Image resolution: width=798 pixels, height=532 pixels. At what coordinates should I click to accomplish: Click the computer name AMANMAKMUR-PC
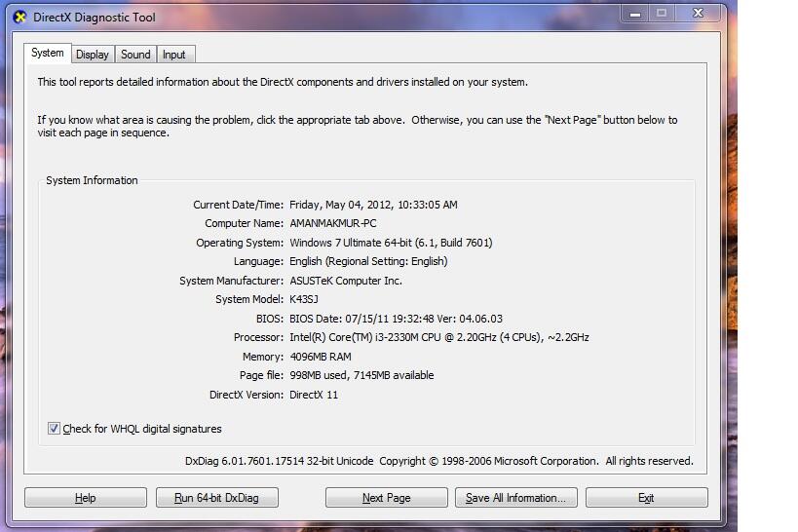333,223
